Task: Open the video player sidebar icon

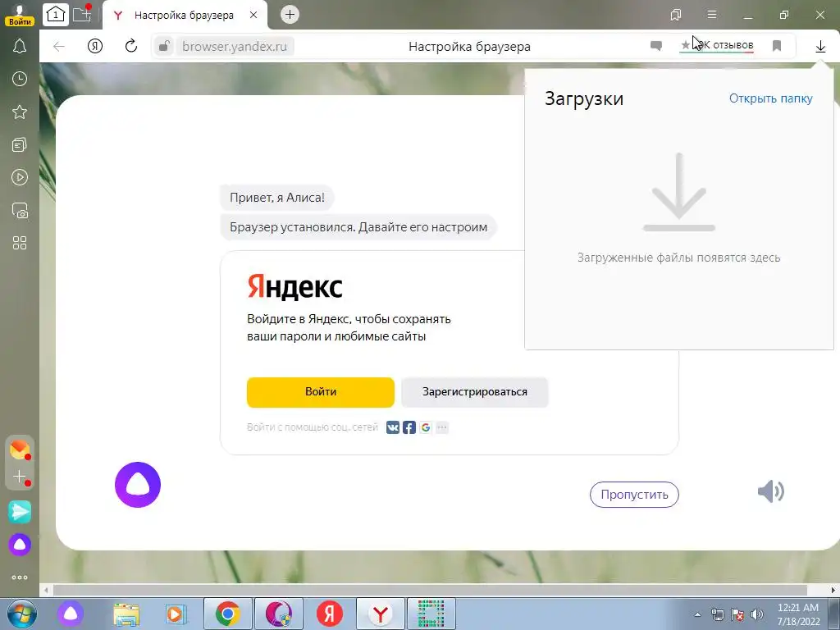Action: click(x=20, y=177)
